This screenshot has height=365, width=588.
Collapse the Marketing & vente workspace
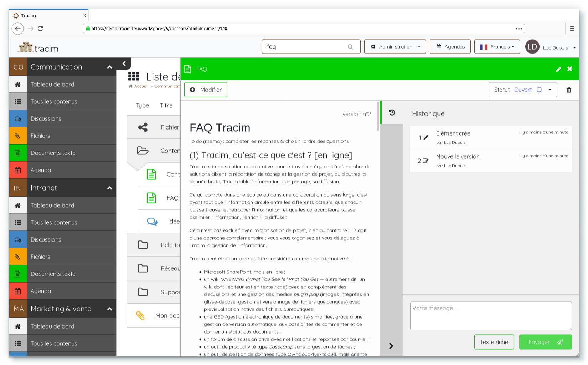(x=110, y=309)
